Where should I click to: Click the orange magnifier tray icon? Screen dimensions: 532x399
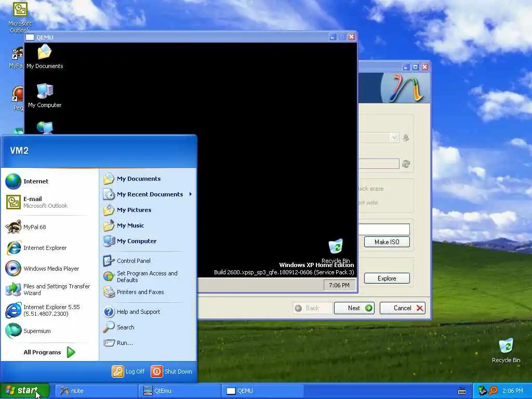pyautogui.click(x=493, y=391)
